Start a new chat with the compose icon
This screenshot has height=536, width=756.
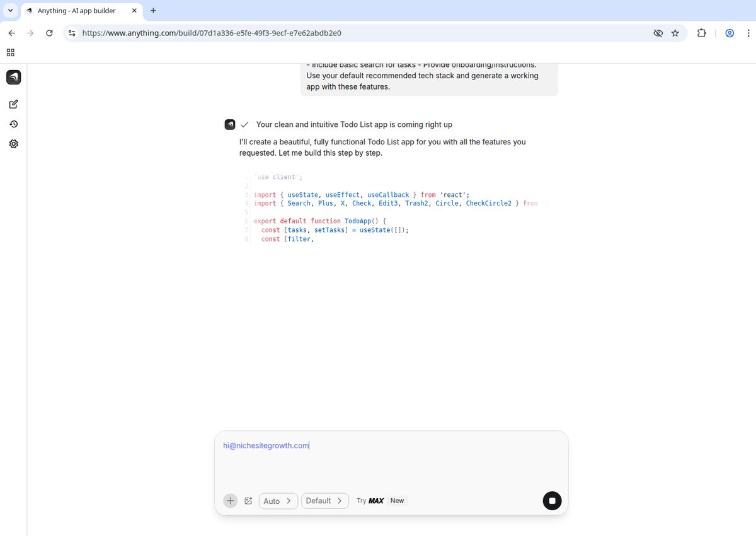tap(13, 104)
